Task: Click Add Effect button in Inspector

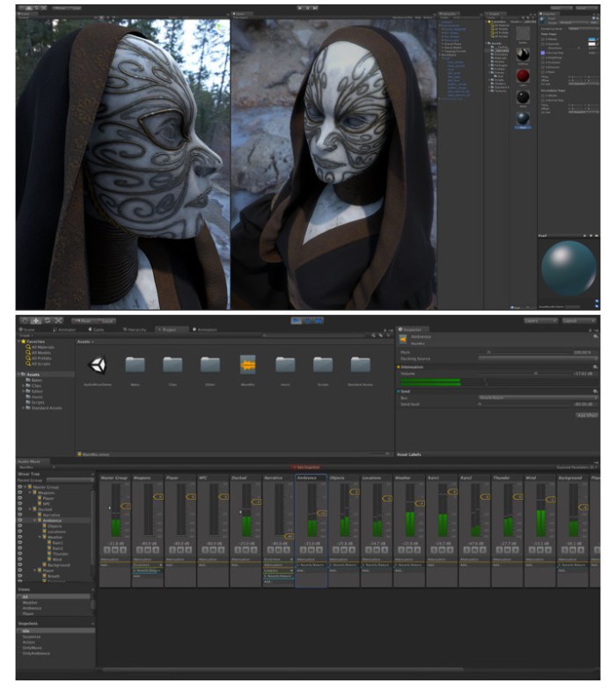Action: coord(586,414)
